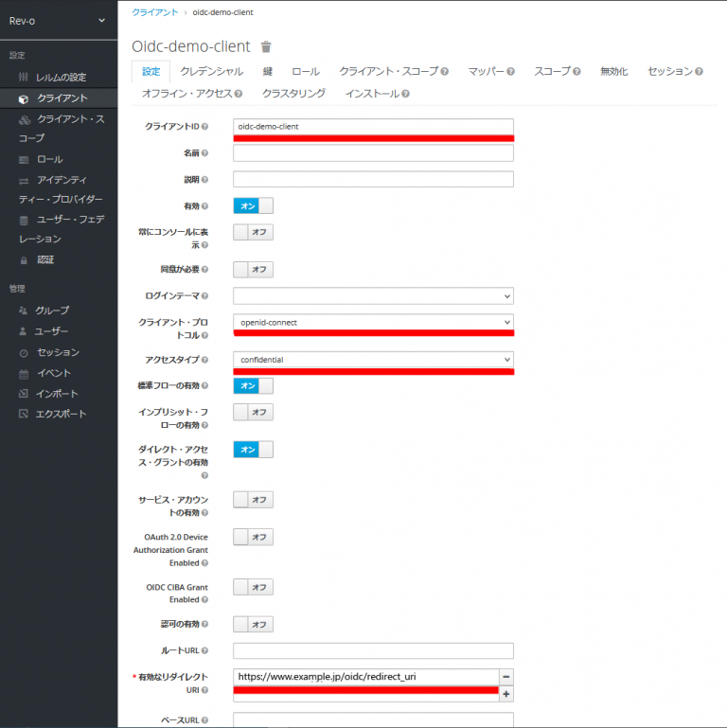Click the help icon next to 名前 label
Viewport: 727px width, 728px height.
[204, 153]
